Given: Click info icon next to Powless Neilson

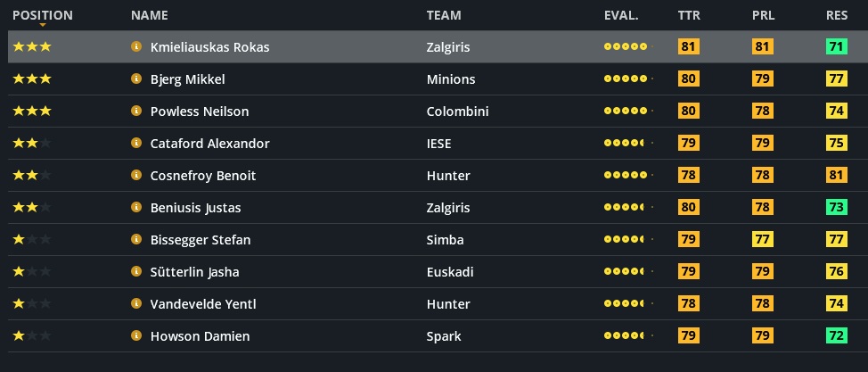Looking at the screenshot, I should (136, 112).
